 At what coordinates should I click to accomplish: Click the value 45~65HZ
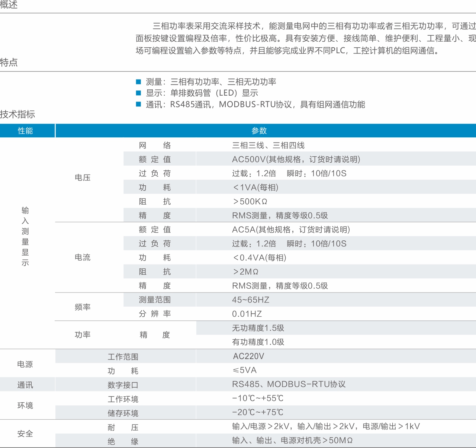[x=251, y=300]
